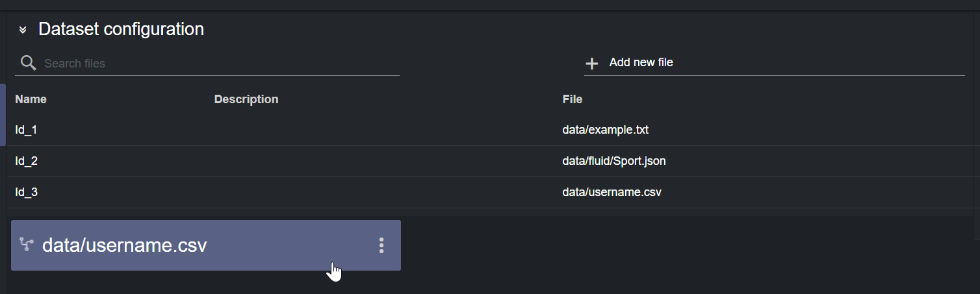Click the data/example.txt file cell
Image resolution: width=980 pixels, height=294 pixels.
tap(605, 130)
